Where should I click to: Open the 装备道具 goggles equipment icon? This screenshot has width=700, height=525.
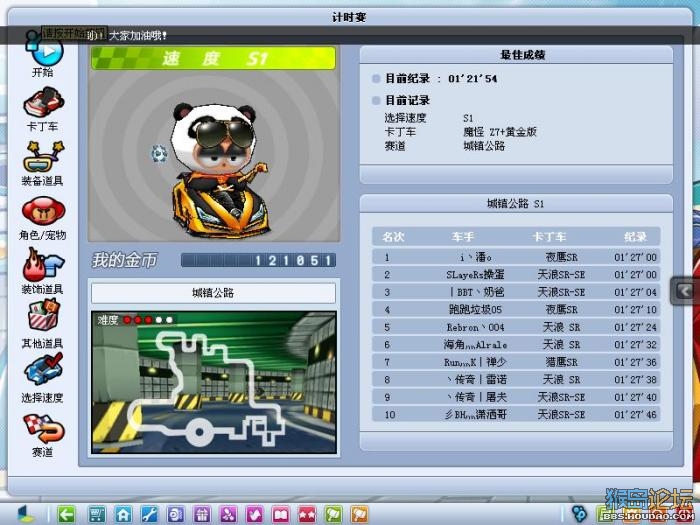tap(44, 157)
